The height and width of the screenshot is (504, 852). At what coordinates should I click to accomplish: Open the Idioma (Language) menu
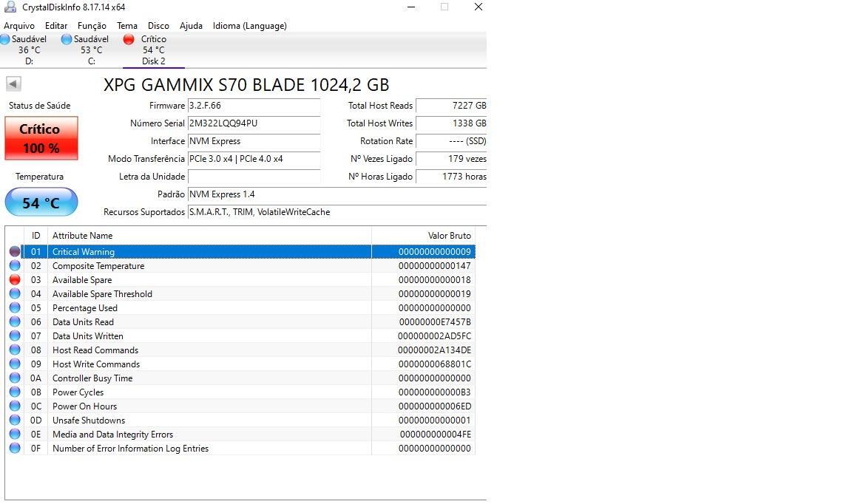tap(249, 26)
